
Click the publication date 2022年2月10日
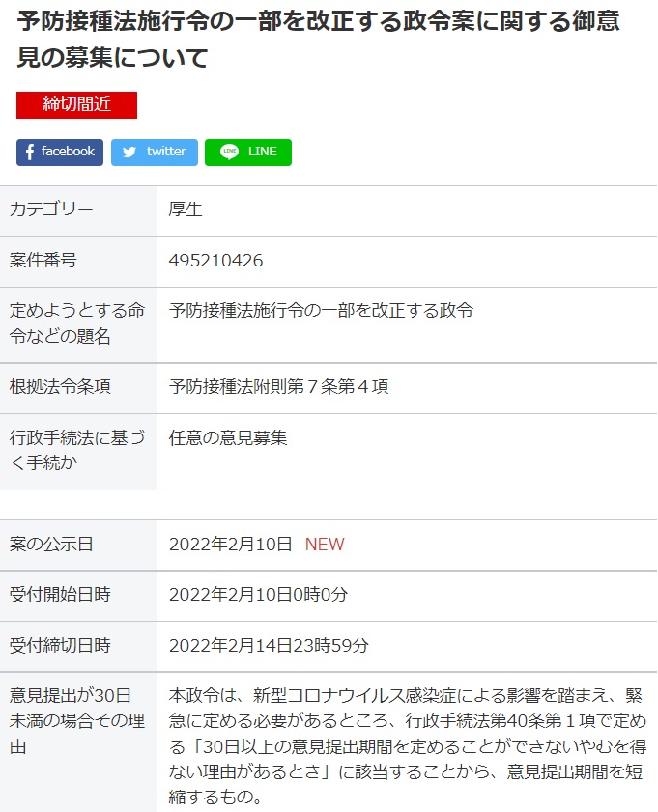[231, 545]
